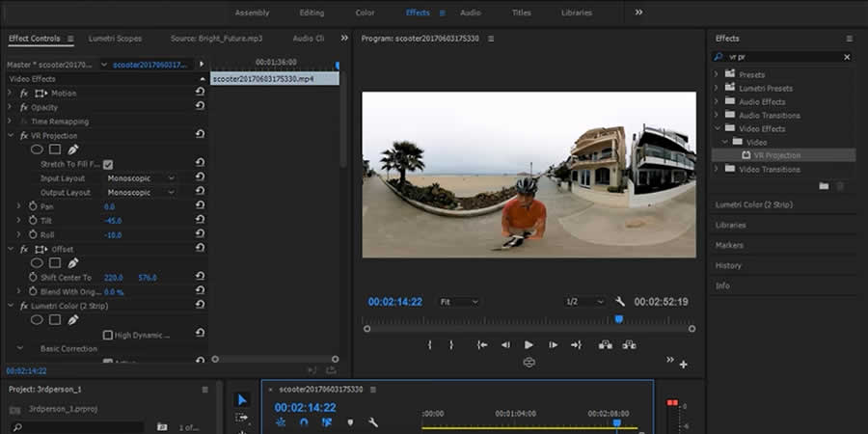Open the Fit zoom level dropdown
The width and height of the screenshot is (868, 434).
tap(458, 302)
